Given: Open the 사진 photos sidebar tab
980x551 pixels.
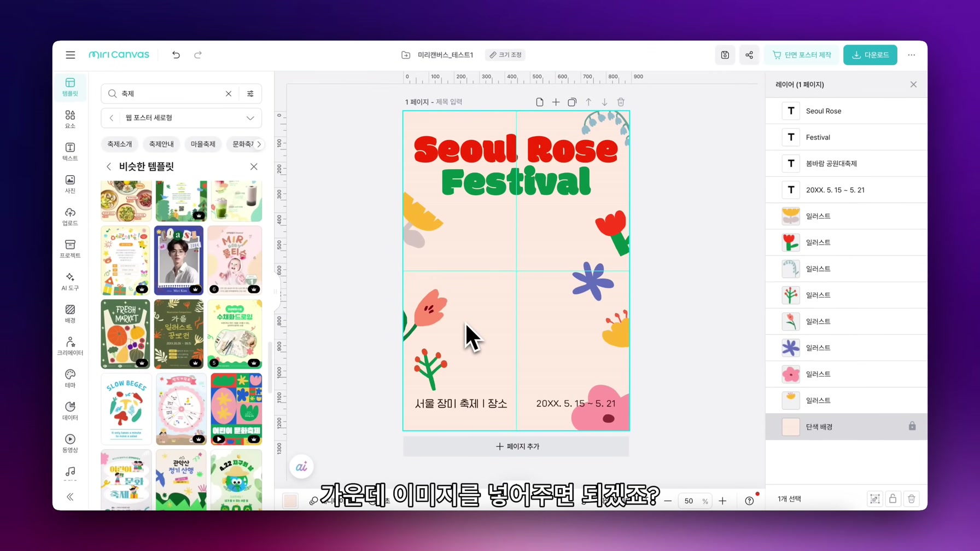Looking at the screenshot, I should point(70,184).
